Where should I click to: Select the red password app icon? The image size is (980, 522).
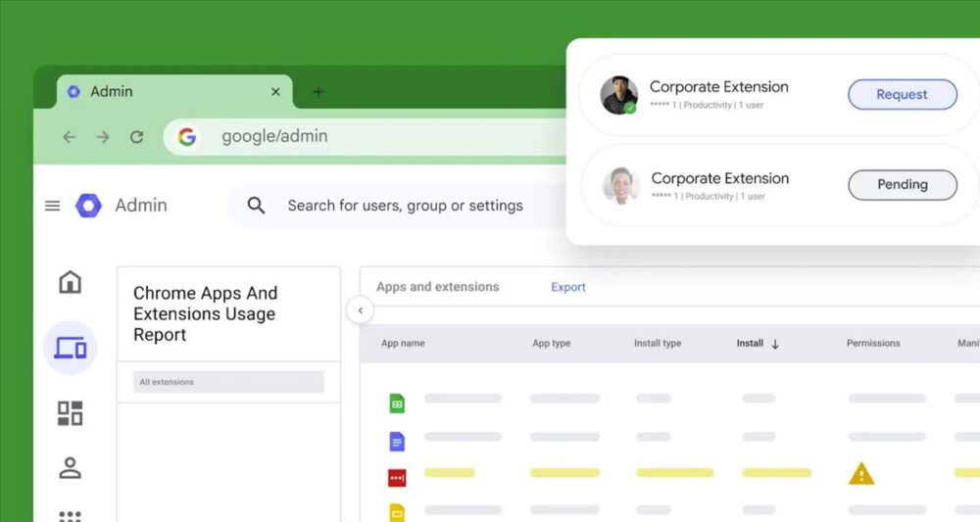[397, 478]
